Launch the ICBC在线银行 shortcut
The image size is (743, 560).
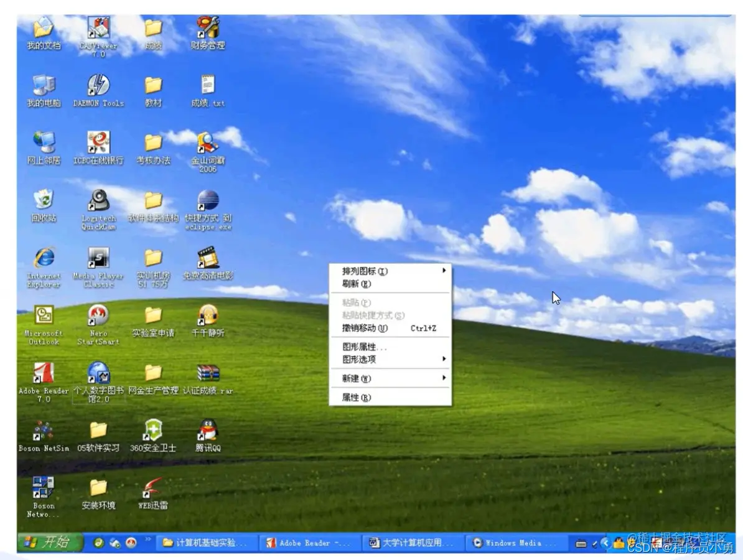pyautogui.click(x=98, y=148)
